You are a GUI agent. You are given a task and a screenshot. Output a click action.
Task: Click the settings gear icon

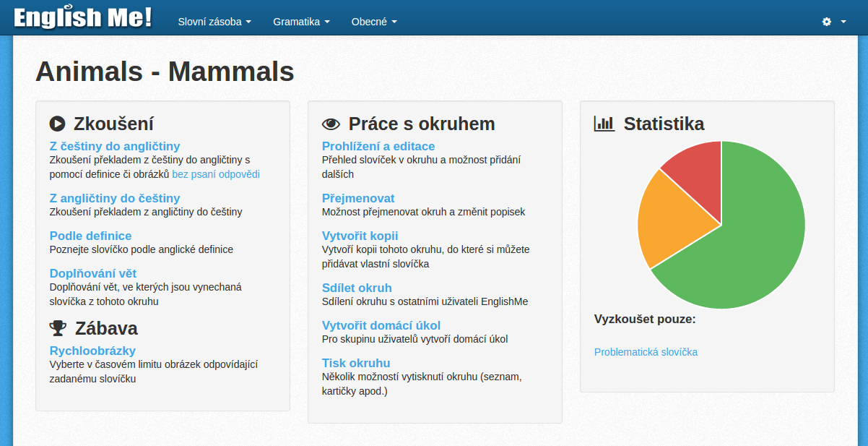pyautogui.click(x=827, y=22)
